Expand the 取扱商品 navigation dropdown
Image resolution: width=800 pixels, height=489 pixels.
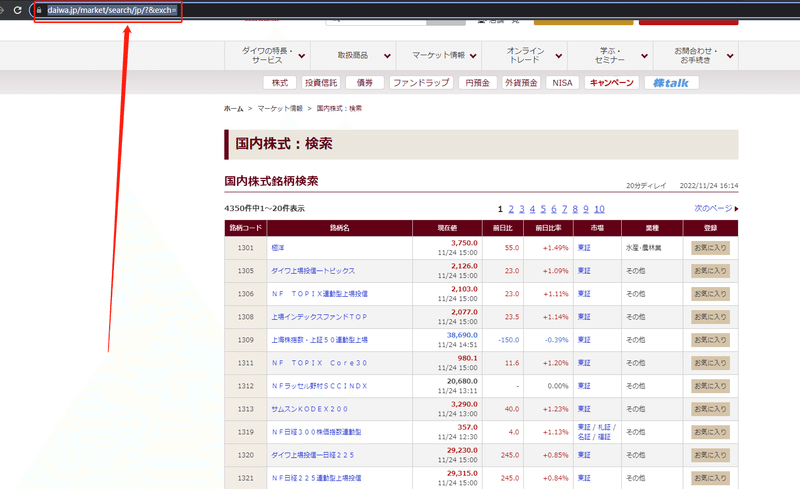pos(353,55)
